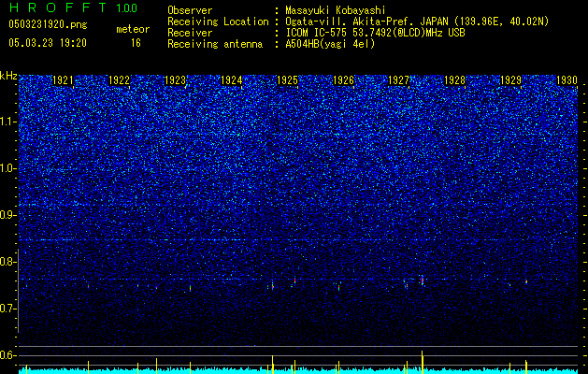Click the 0.8 frequency axis label
588x374 pixels.
7,262
